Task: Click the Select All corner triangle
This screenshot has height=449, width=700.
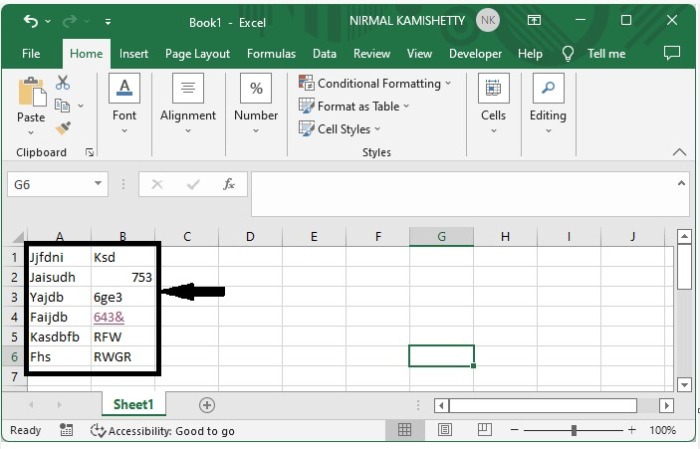Action: click(18, 237)
